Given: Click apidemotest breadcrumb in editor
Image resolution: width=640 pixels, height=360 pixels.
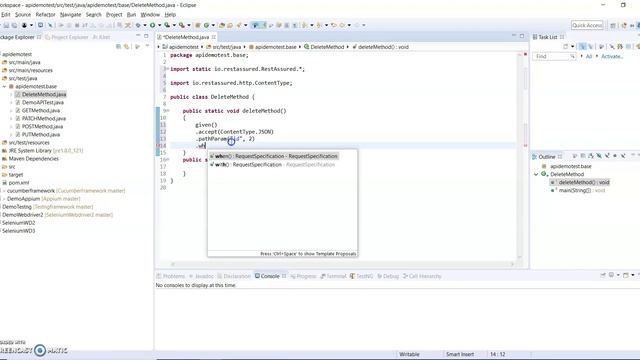Looking at the screenshot, I should (183, 47).
